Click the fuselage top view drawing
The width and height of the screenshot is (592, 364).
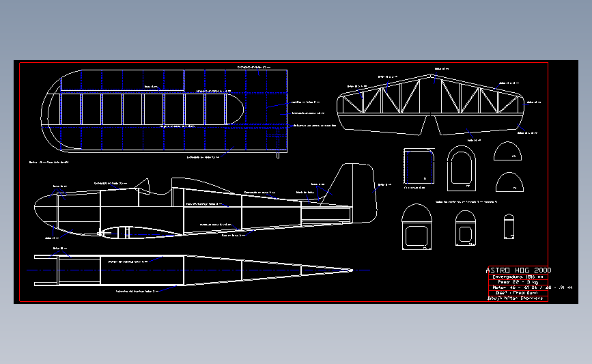[x=193, y=270]
